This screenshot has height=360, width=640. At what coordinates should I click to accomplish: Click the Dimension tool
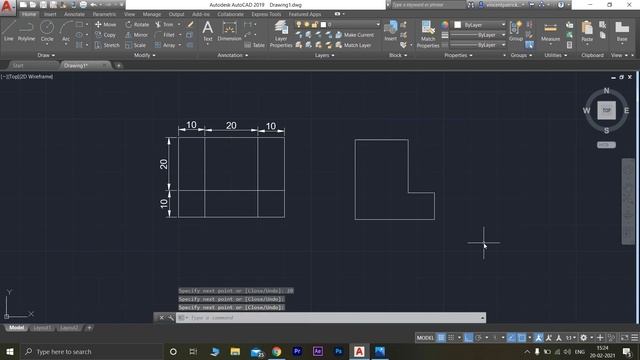click(x=229, y=31)
